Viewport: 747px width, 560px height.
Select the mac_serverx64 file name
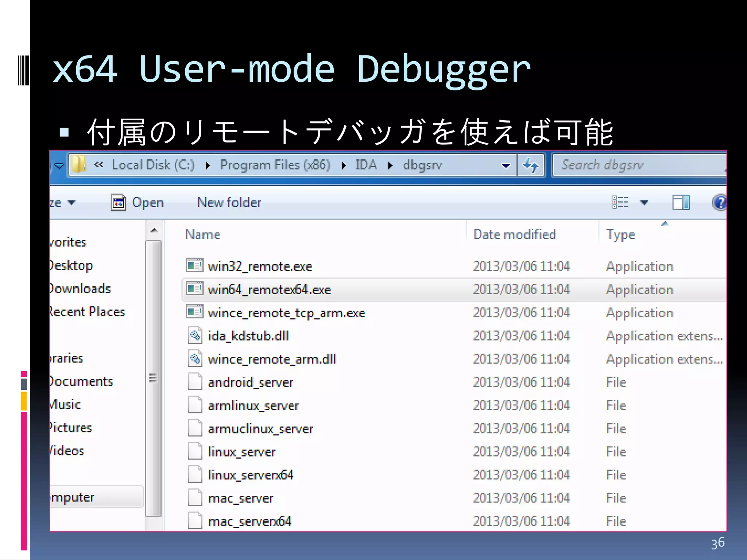coord(249,521)
